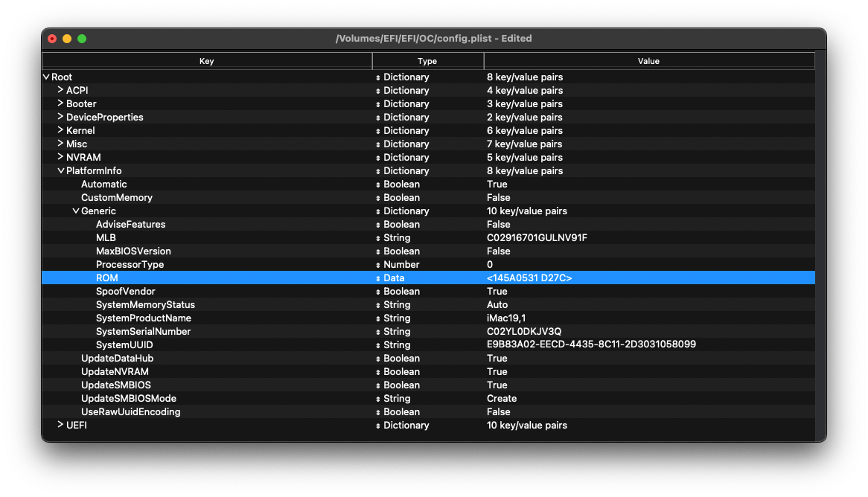Select the SystemMemoryStatus key
868x497 pixels.
[146, 304]
